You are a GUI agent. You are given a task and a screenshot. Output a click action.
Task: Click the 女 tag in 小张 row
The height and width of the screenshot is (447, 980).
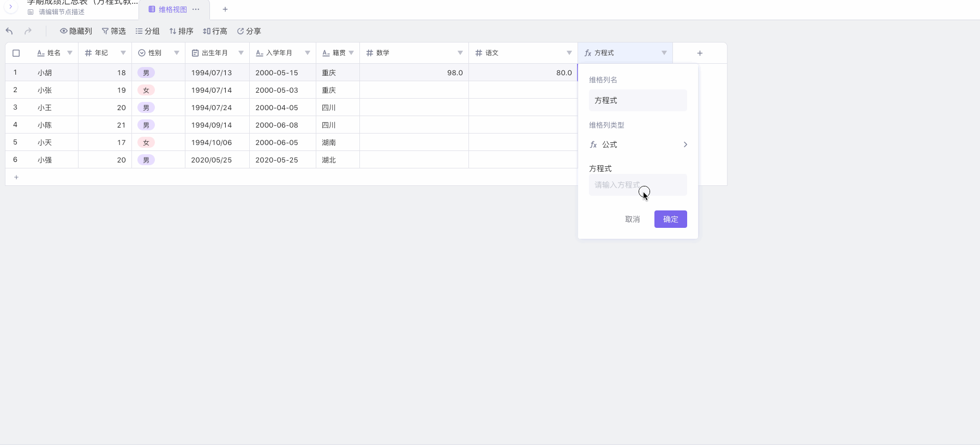point(146,90)
